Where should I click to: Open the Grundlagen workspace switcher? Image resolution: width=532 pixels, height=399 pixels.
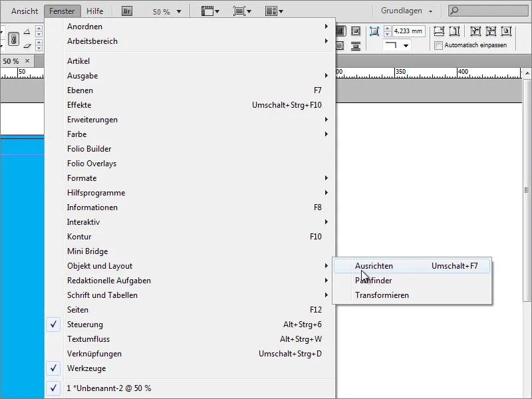coord(406,11)
